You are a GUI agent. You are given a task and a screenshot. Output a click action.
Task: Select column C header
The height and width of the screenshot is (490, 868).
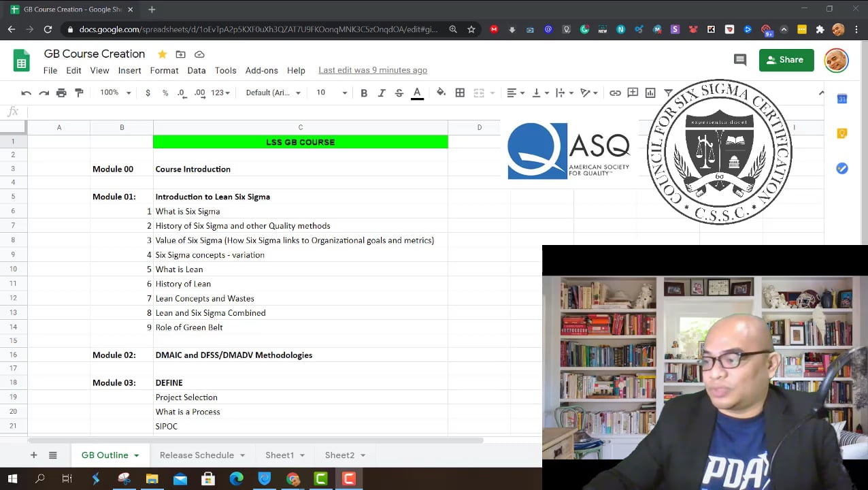301,127
